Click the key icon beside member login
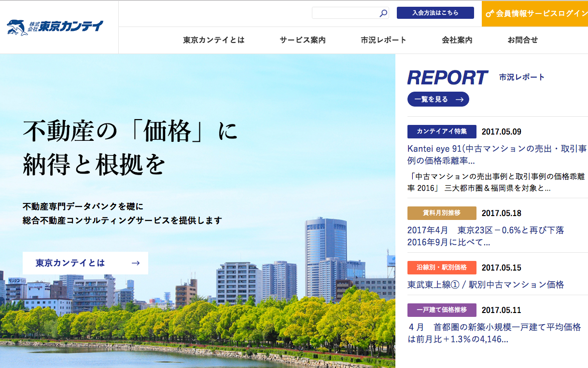588x368 pixels. point(490,14)
